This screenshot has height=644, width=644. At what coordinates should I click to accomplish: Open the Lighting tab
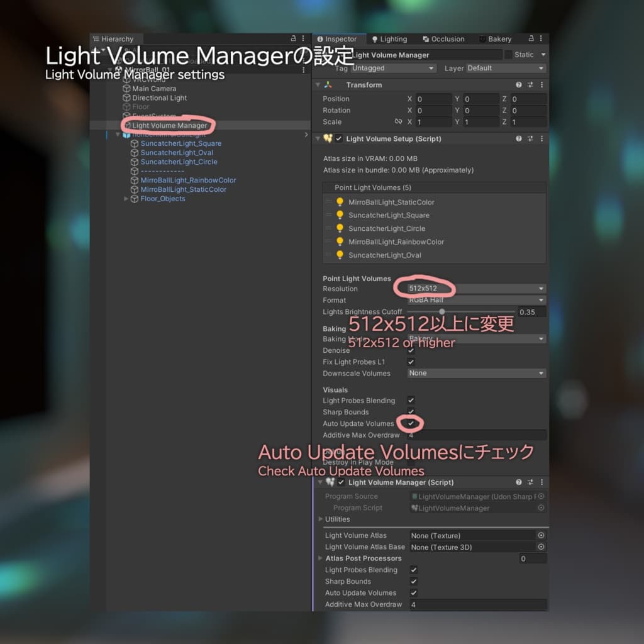tap(389, 39)
